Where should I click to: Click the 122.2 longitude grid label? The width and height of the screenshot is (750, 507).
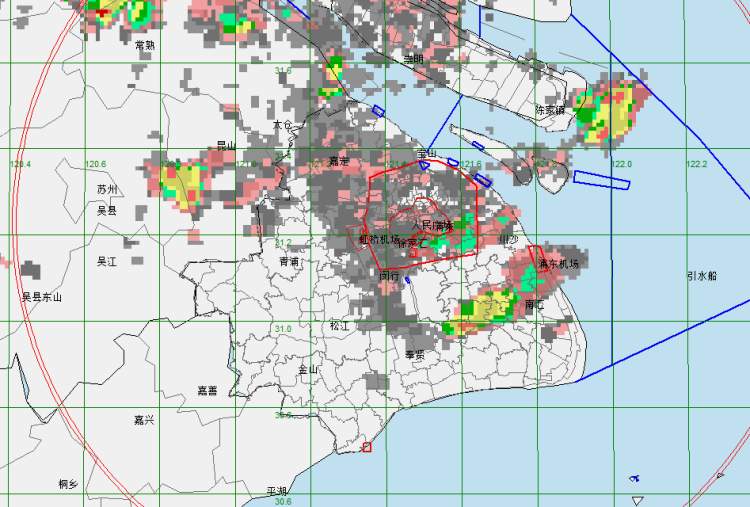click(x=696, y=165)
